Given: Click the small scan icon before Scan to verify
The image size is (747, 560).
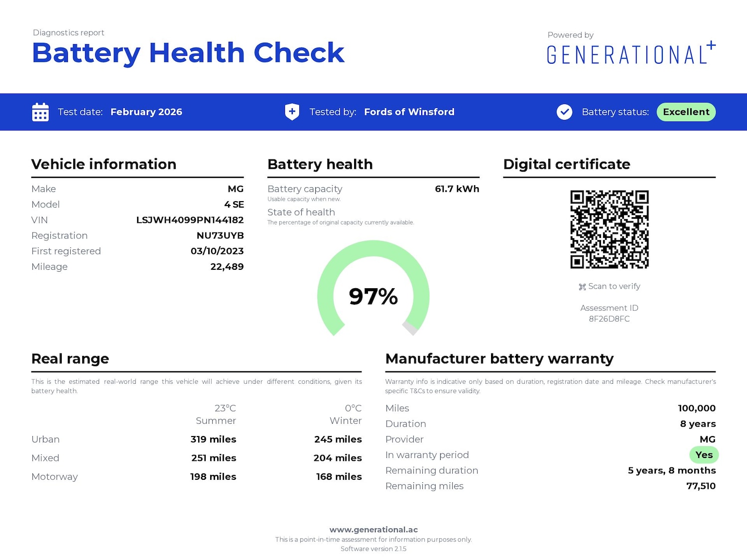Looking at the screenshot, I should (582, 287).
